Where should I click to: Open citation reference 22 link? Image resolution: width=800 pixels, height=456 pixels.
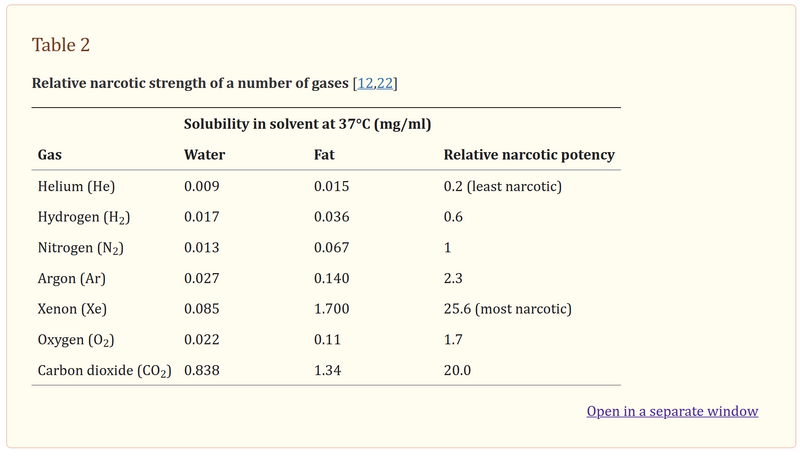(385, 83)
